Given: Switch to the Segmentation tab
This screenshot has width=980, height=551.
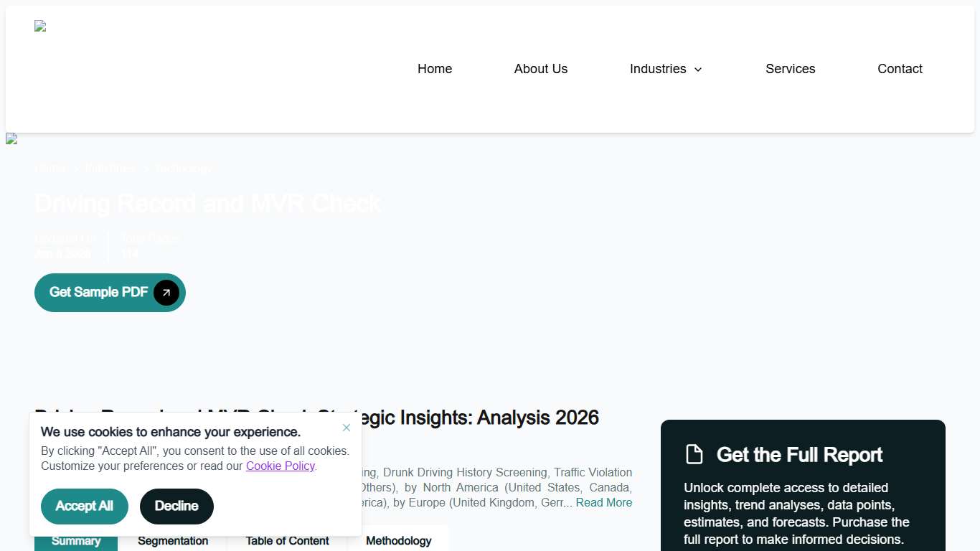Looking at the screenshot, I should point(173,541).
